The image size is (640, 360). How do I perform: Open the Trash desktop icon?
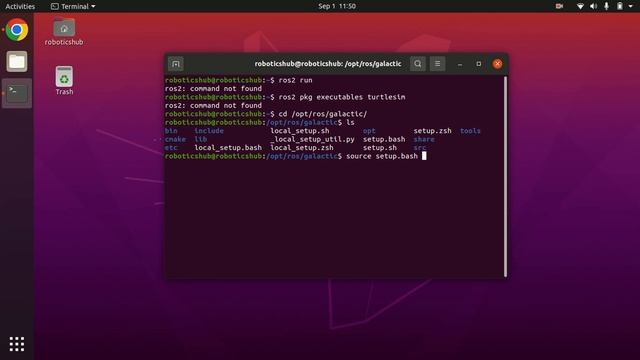coord(64,81)
